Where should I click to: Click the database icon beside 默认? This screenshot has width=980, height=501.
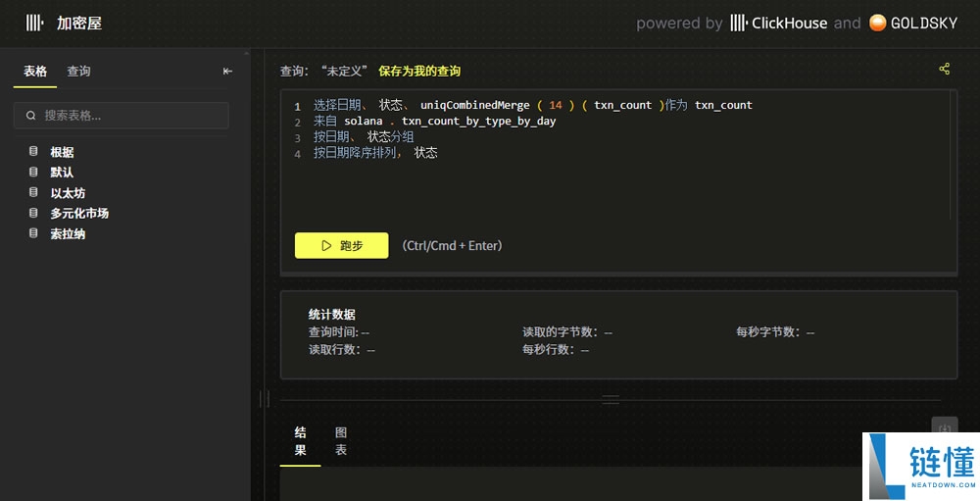point(33,173)
